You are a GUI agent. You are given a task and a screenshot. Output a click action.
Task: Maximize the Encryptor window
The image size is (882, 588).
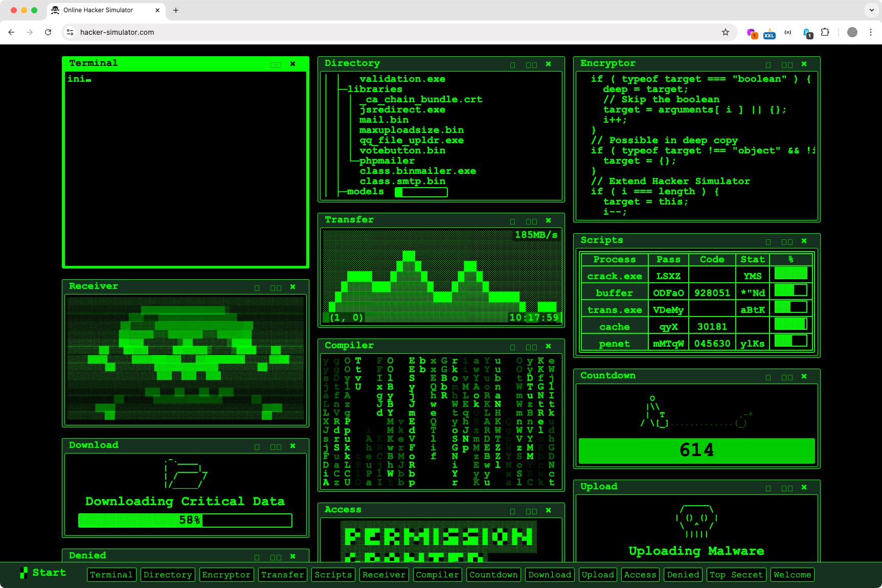pyautogui.click(x=787, y=65)
